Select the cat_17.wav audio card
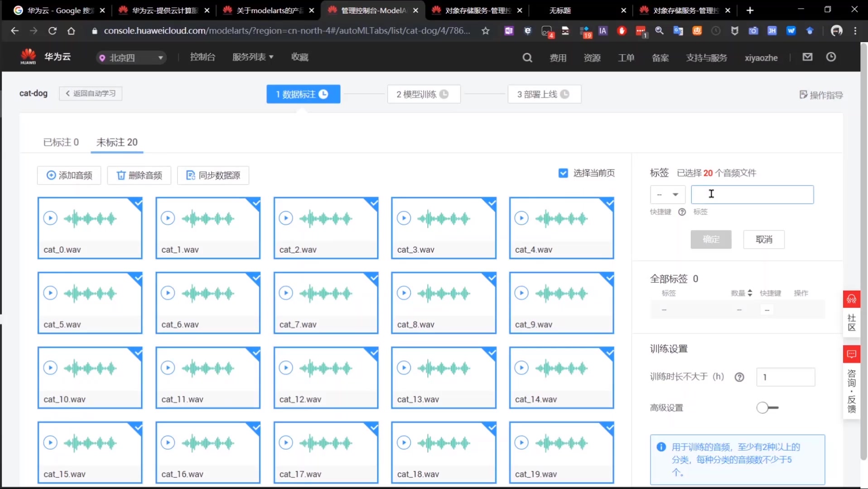The height and width of the screenshot is (489, 868). click(326, 452)
